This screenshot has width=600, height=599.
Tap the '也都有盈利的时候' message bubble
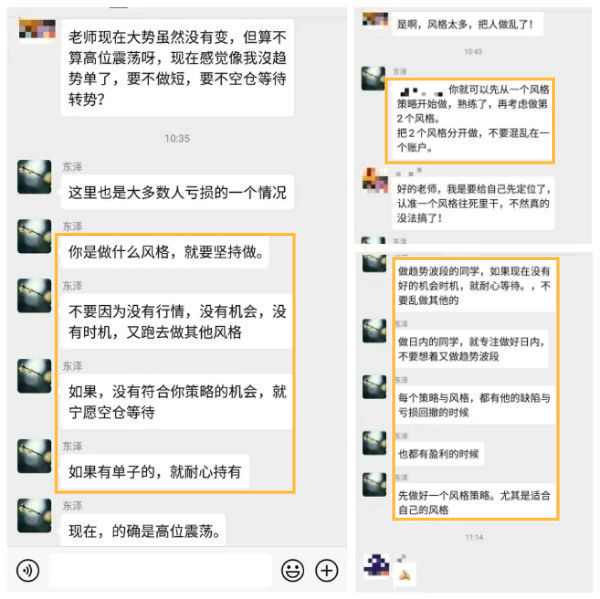(439, 454)
